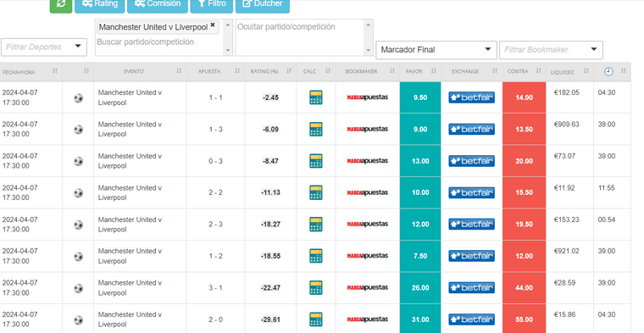
Task: Sort by the CONTRA column header
Action: 524,71
